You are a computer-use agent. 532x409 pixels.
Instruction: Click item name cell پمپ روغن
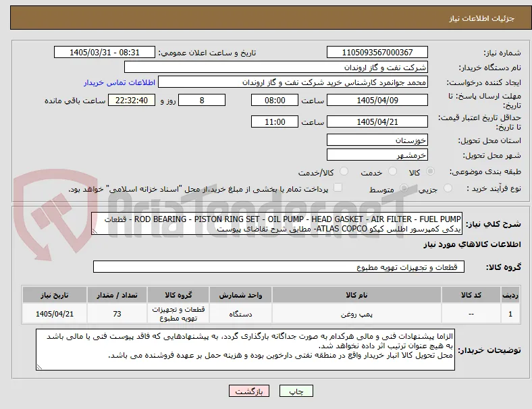click(x=356, y=314)
